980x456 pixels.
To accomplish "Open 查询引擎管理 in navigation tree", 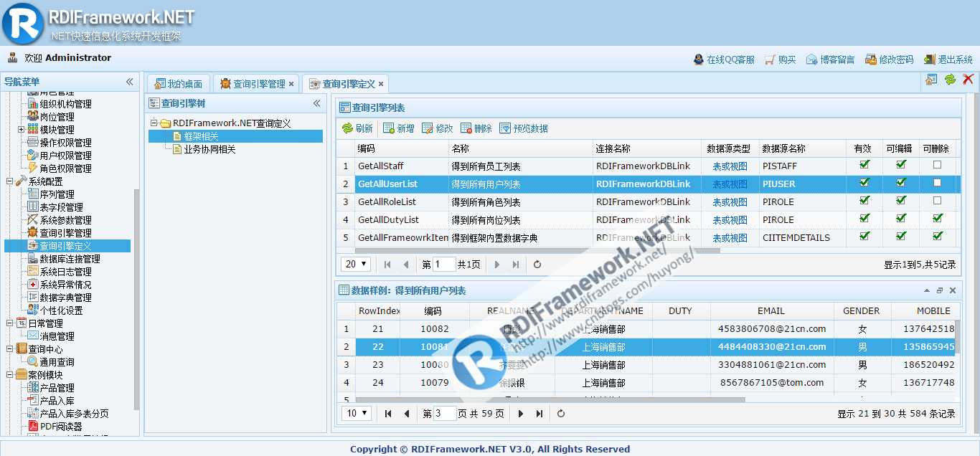I will click(x=65, y=233).
